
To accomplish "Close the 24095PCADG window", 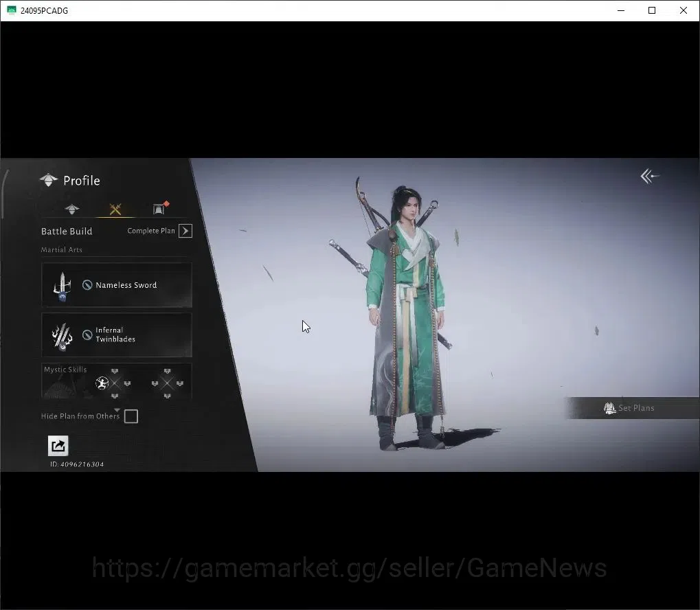I will coord(684,10).
